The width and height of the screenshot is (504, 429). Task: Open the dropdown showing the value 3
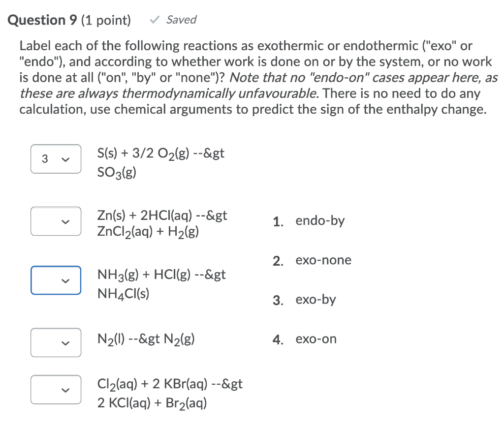[x=56, y=159]
